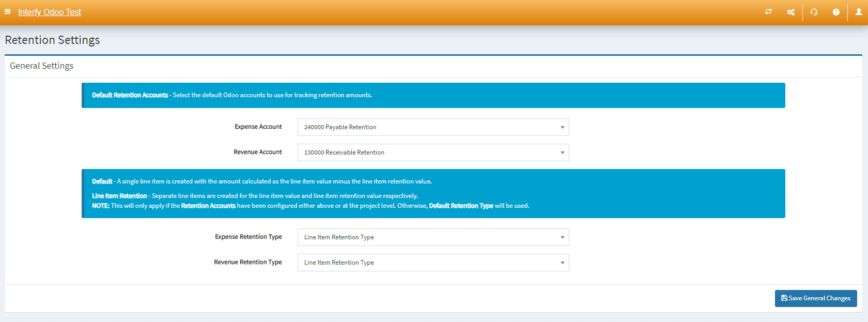This screenshot has height=322, width=868.
Task: Open the Revenue Retention Type dropdown
Action: point(433,263)
